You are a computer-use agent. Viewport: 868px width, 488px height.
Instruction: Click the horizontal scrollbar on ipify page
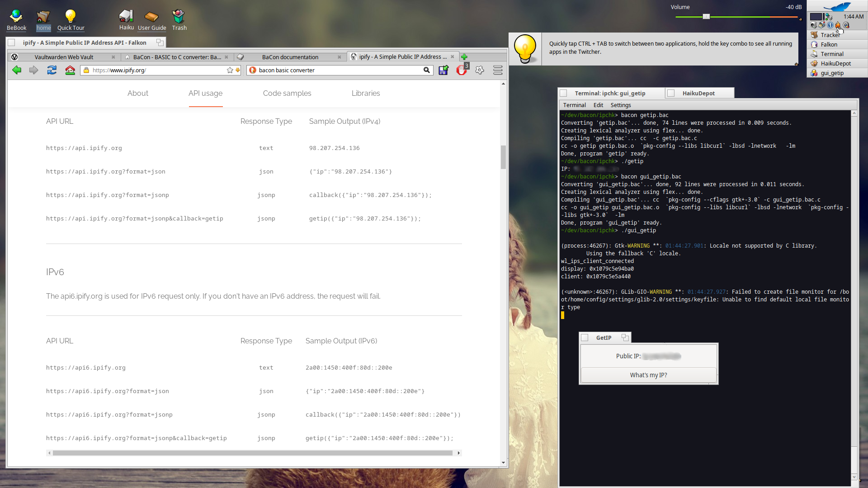253,453
